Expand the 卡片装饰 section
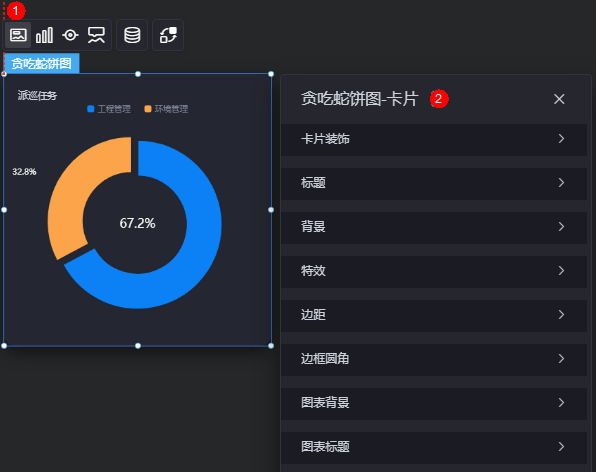Screen dimensions: 596x472 [x=434, y=139]
